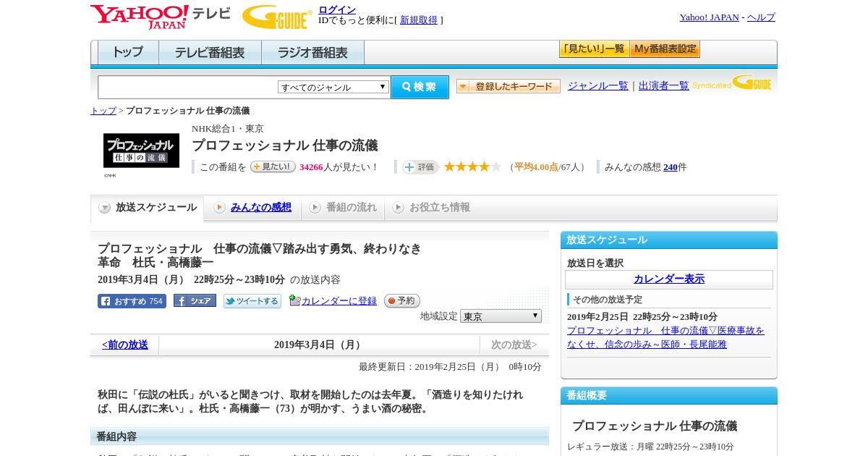Image resolution: width=868 pixels, height=456 pixels.
Task: Open ジャンル一覧 link
Action: tap(598, 85)
